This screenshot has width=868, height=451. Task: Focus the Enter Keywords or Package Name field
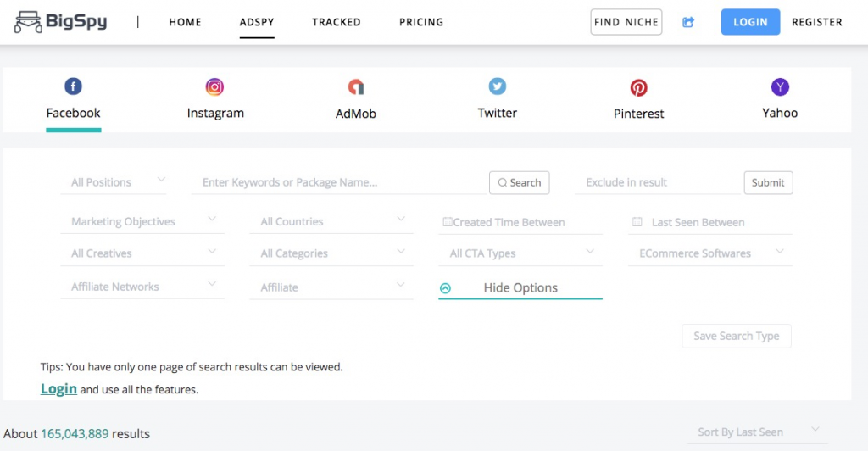click(x=338, y=182)
